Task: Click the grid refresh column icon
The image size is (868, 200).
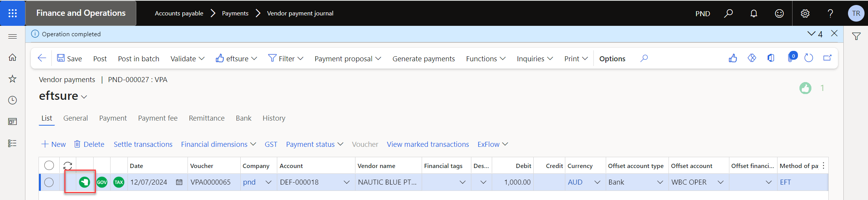Action: tap(68, 166)
